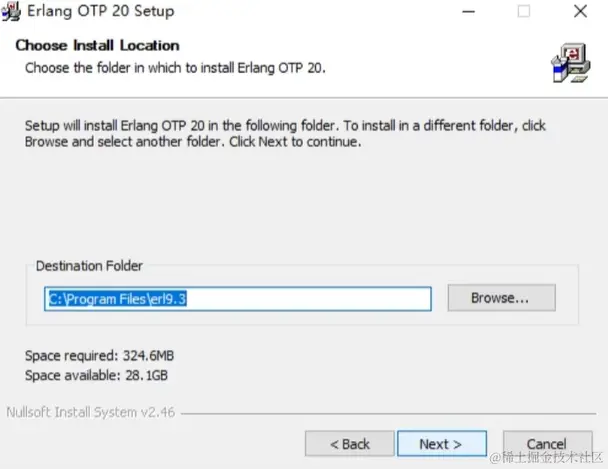This screenshot has width=608, height=469.
Task: Cancel the Erlang installation
Action: coord(546,444)
